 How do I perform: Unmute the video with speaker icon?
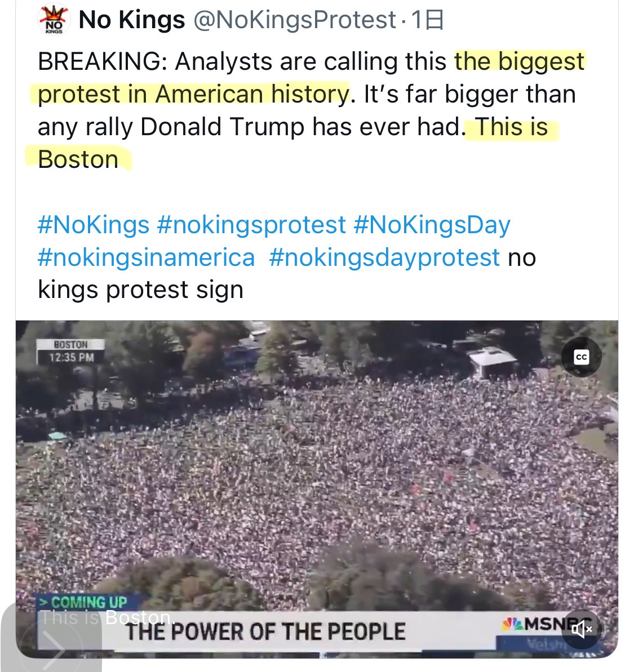point(582,629)
